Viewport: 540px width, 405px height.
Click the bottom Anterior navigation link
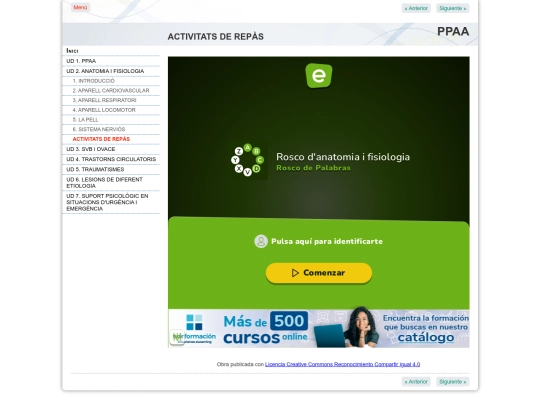coord(416,382)
